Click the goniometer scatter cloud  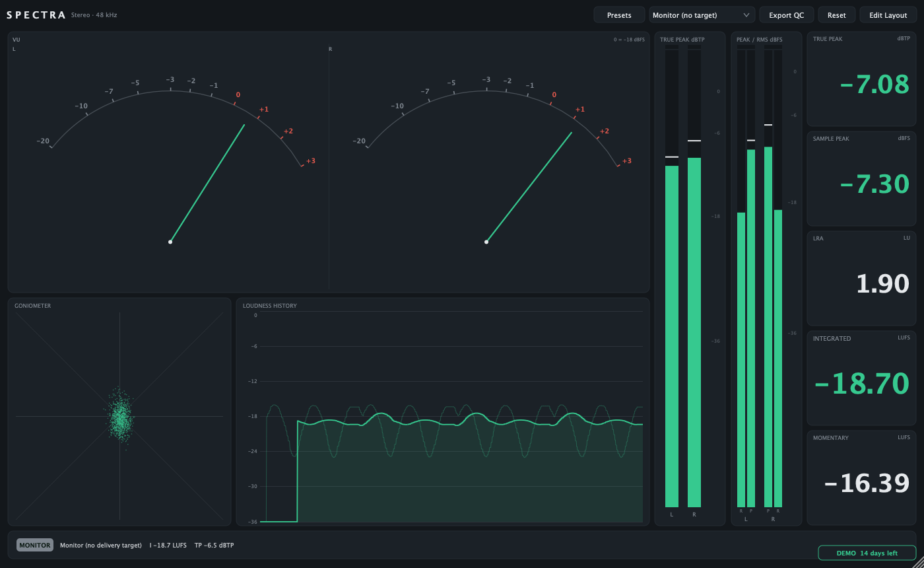[120, 417]
